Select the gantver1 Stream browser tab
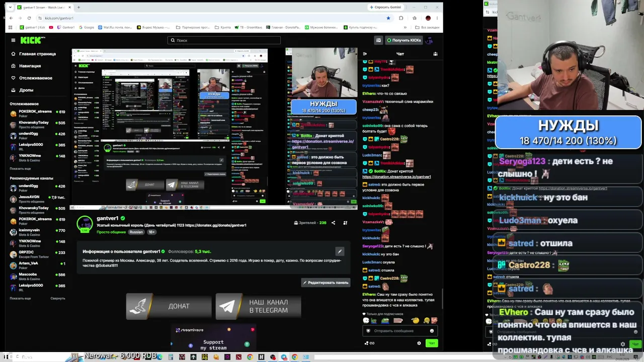The image size is (644, 362). (x=44, y=7)
